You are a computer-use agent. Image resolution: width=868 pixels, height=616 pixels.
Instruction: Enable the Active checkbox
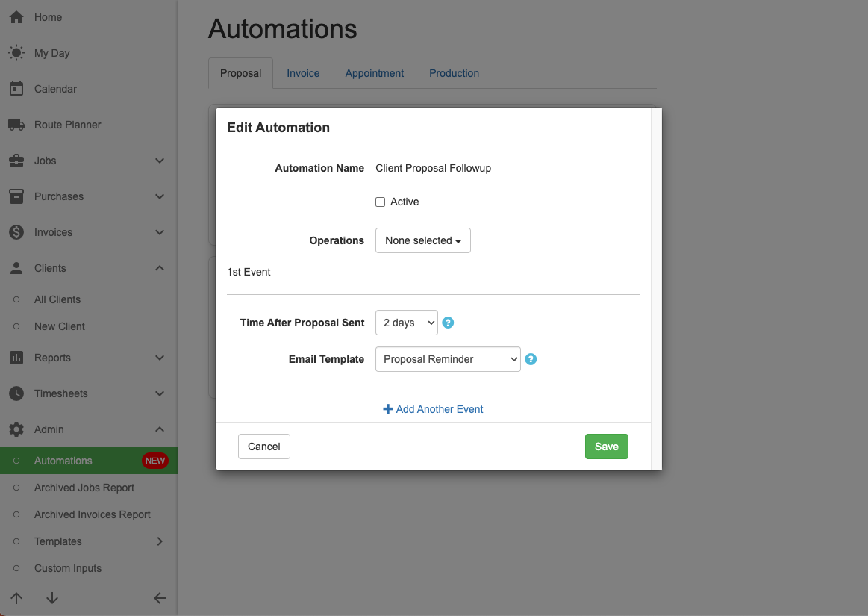[x=380, y=202]
